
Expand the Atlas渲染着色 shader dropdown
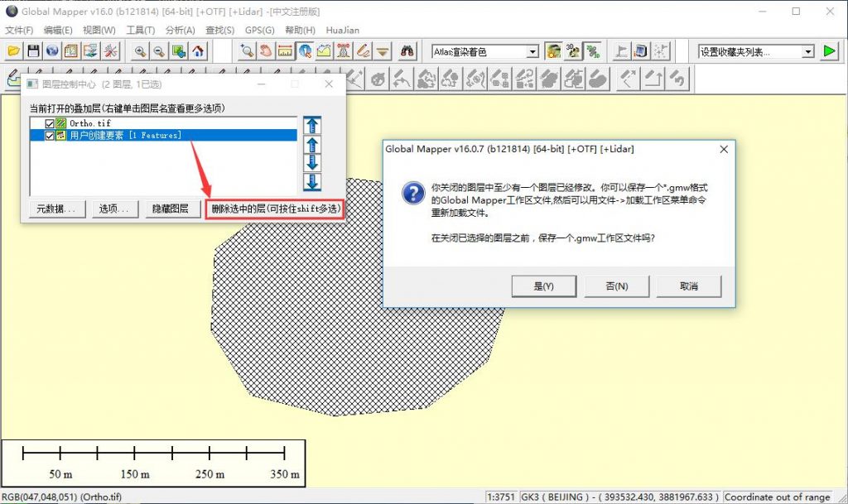tap(532, 52)
